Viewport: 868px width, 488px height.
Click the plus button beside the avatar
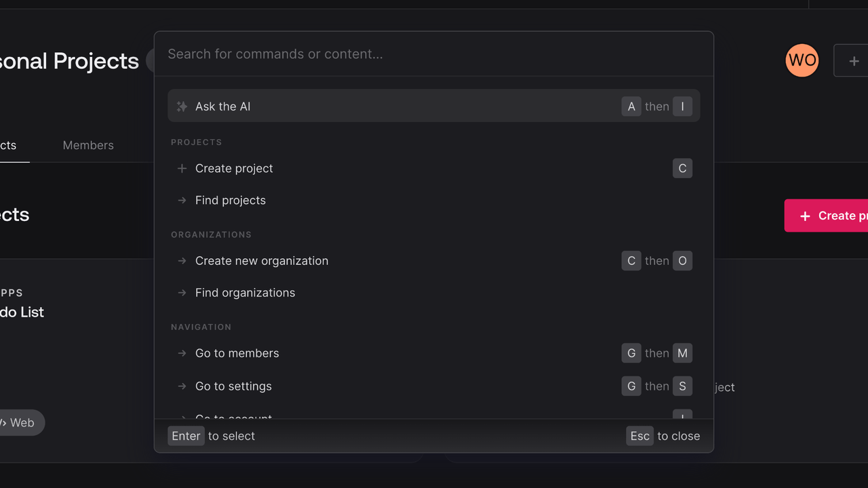coord(853,61)
